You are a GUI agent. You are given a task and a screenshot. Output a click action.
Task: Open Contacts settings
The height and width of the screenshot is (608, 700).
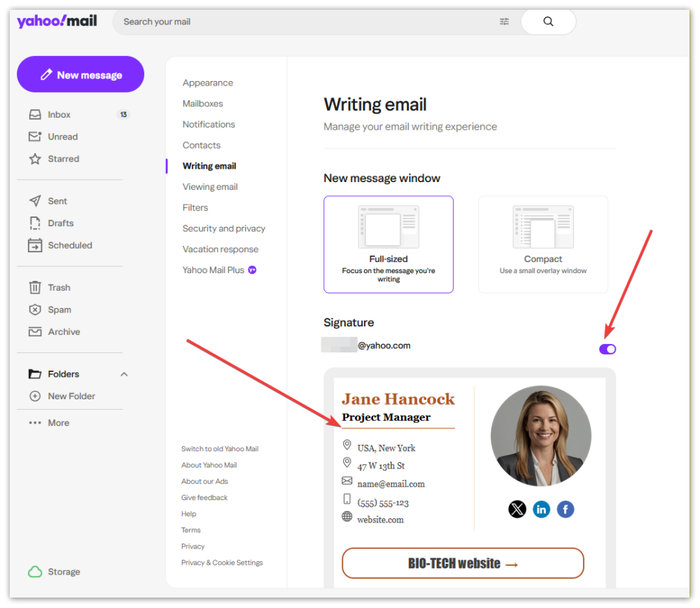click(x=202, y=145)
